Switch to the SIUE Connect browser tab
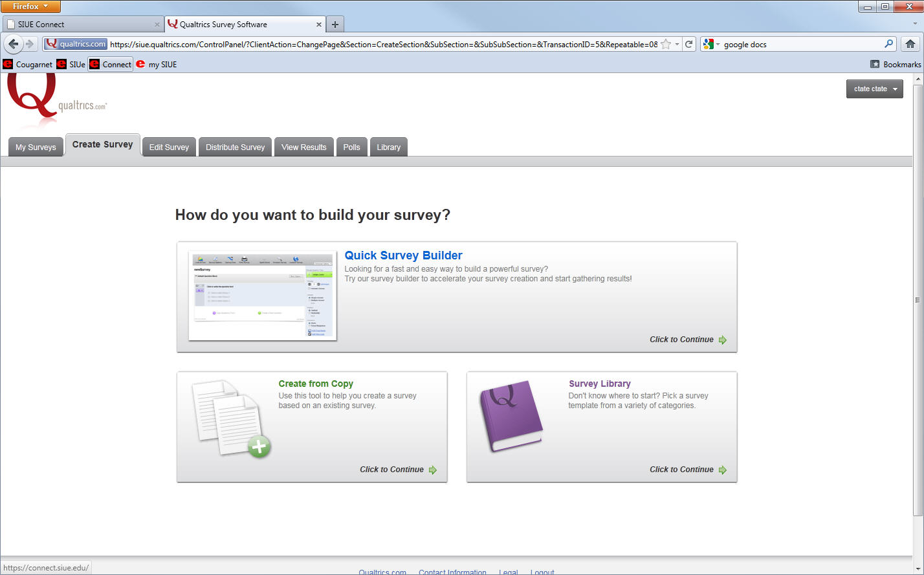 (x=81, y=25)
